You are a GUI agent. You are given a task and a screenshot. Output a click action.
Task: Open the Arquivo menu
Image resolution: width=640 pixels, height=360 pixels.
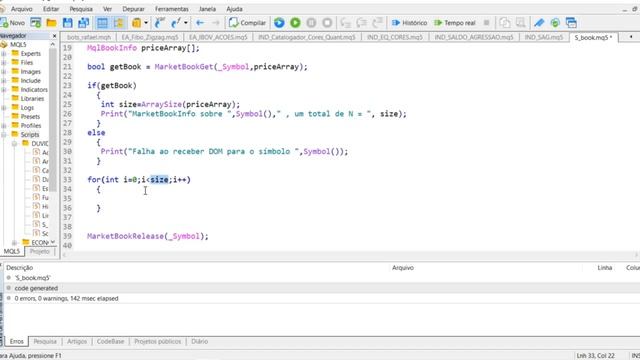pos(22,9)
